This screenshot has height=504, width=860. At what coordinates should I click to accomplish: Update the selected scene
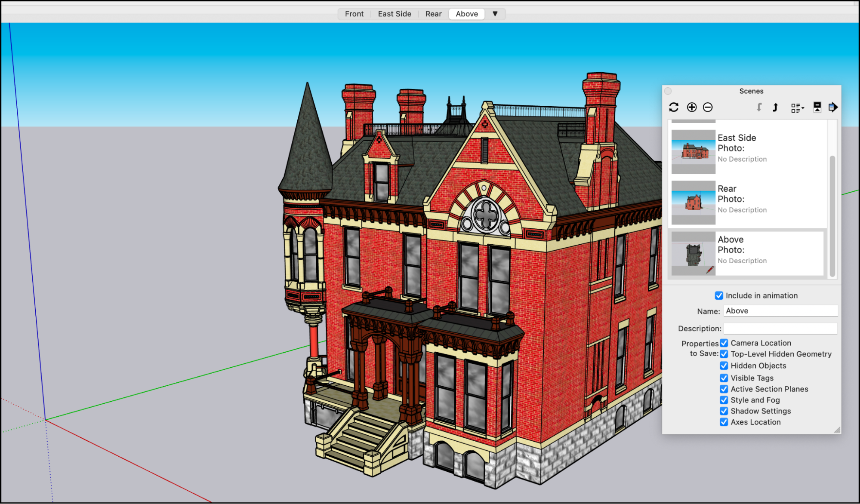coord(673,107)
